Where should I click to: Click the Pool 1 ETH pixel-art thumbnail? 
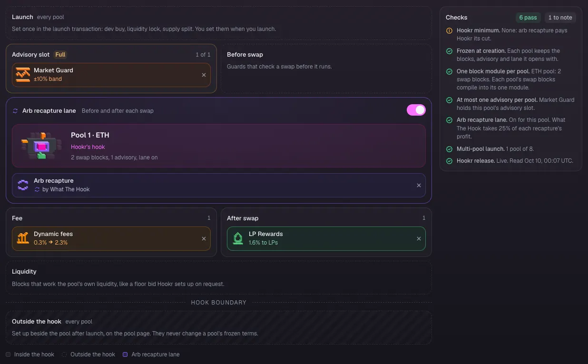pos(41,146)
